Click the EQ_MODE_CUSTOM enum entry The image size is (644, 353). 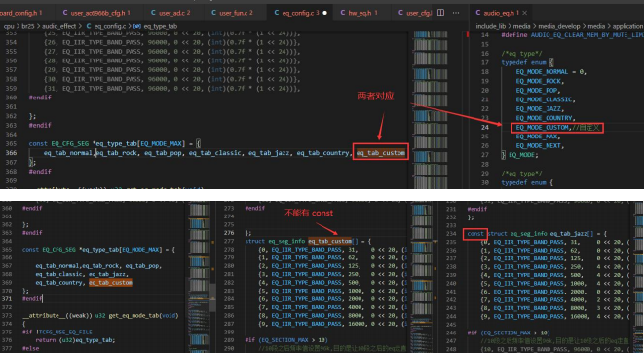click(x=542, y=128)
